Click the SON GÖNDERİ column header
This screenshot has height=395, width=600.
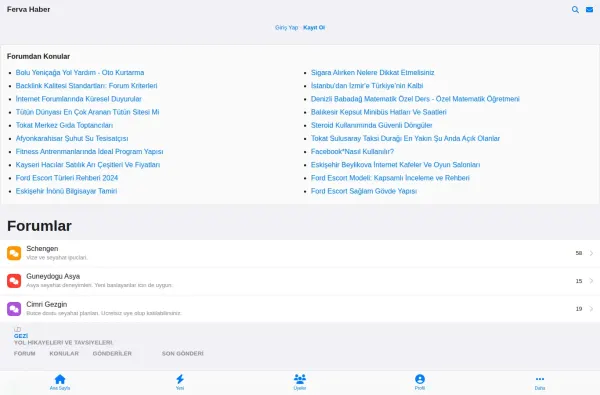[x=183, y=354]
